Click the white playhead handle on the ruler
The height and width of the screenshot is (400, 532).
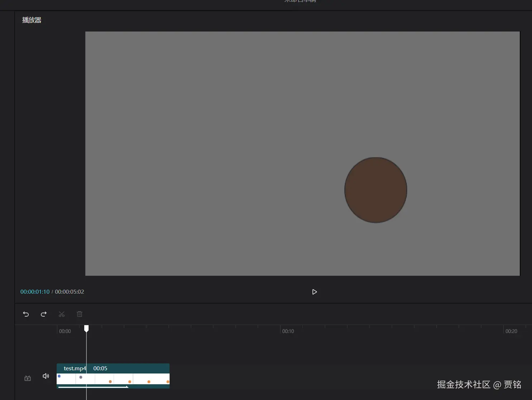pos(86,328)
